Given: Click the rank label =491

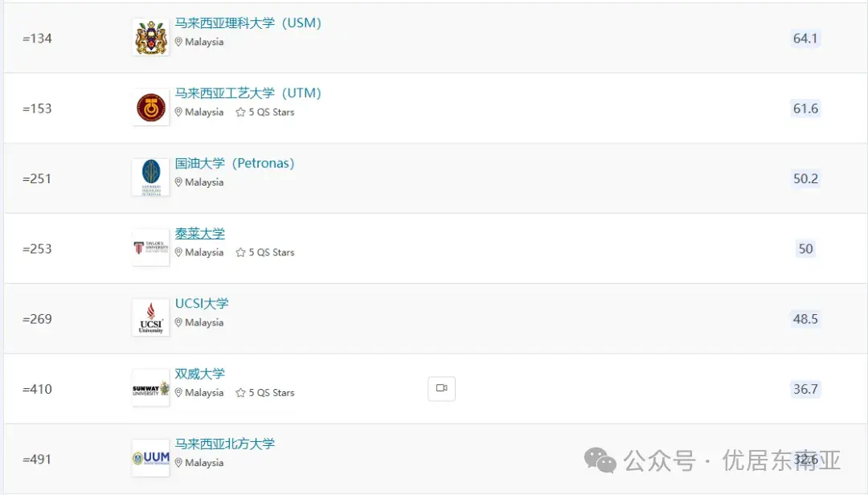Looking at the screenshot, I should pyautogui.click(x=37, y=459).
